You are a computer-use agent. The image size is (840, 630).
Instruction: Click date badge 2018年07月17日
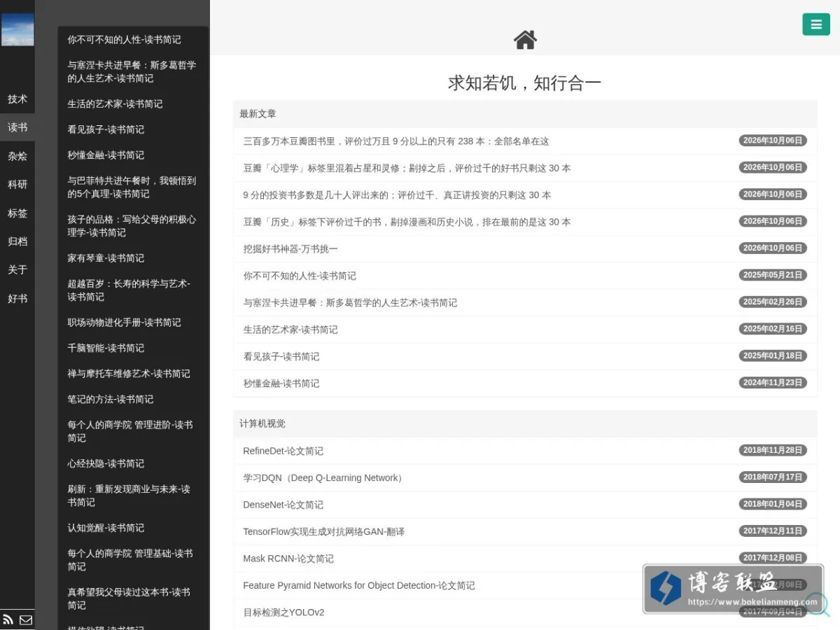click(773, 477)
